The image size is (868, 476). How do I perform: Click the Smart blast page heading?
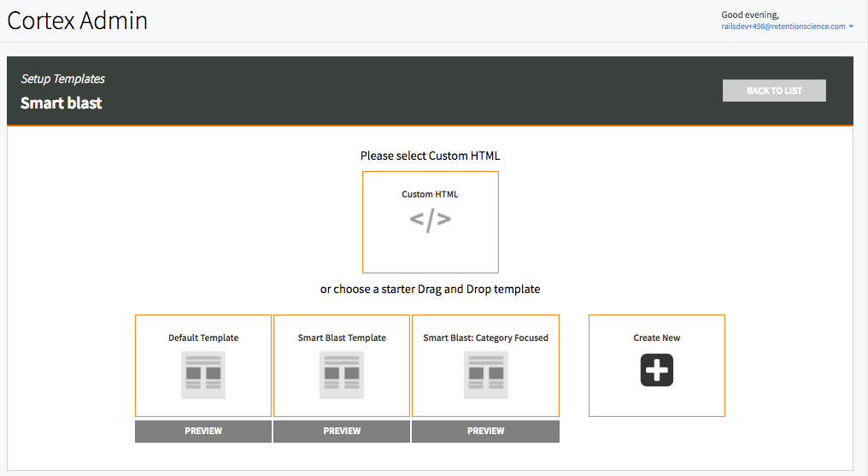(62, 103)
